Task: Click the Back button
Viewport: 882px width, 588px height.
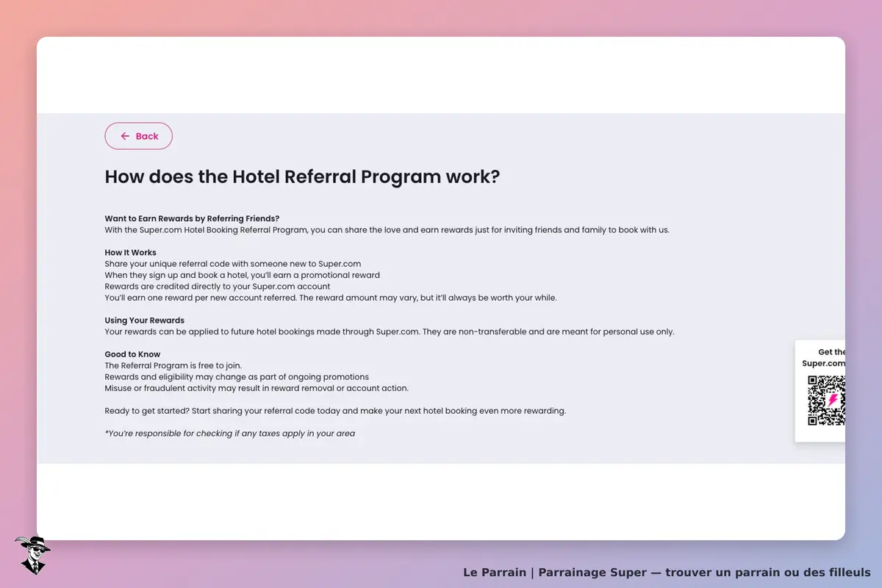Action: [138, 136]
